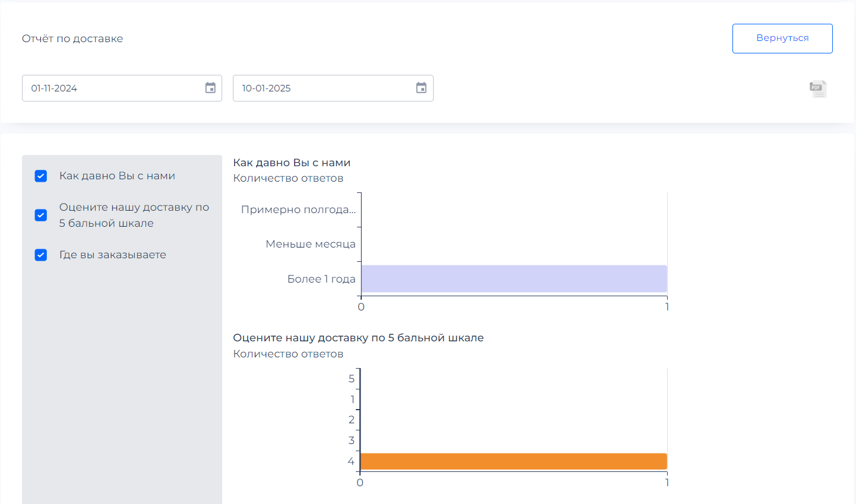Click the 'Более 1 года' axis label
Viewport: 856px width, 504px height.
[x=321, y=279]
